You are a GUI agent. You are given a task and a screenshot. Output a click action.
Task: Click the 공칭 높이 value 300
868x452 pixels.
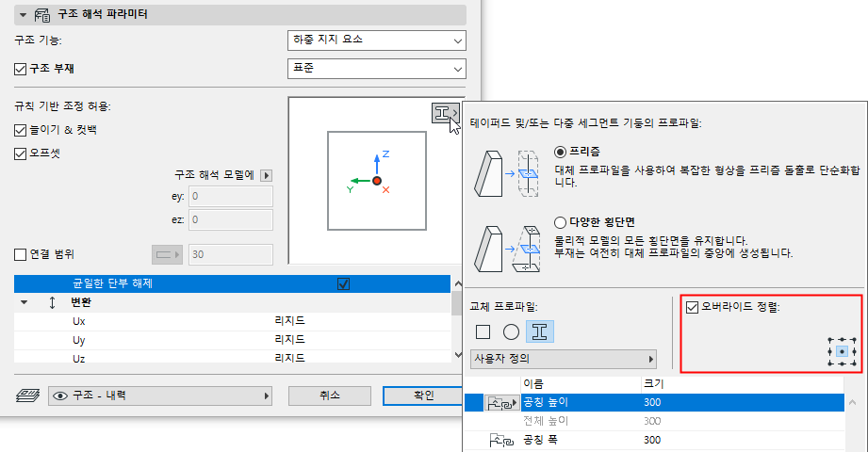652,403
